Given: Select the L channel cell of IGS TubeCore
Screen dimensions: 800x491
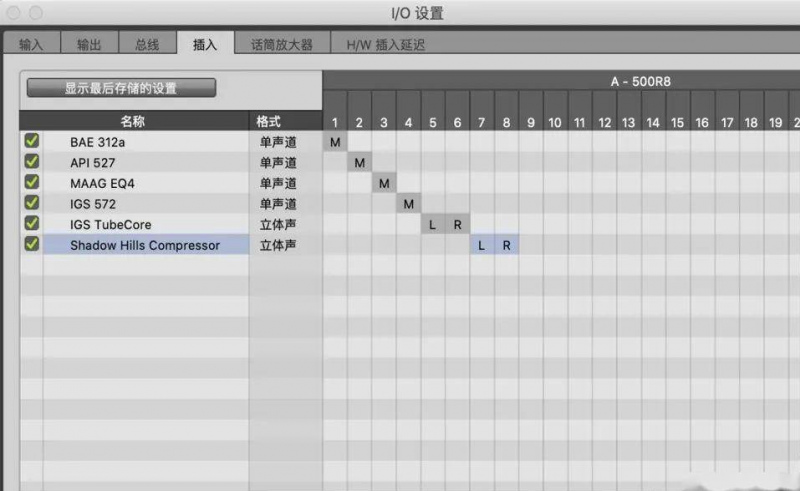Looking at the screenshot, I should pos(433,224).
